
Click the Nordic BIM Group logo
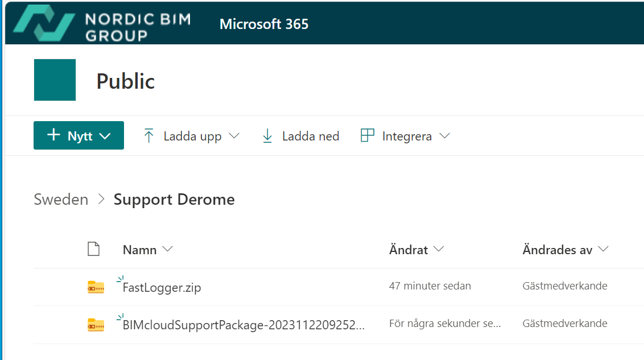click(102, 24)
